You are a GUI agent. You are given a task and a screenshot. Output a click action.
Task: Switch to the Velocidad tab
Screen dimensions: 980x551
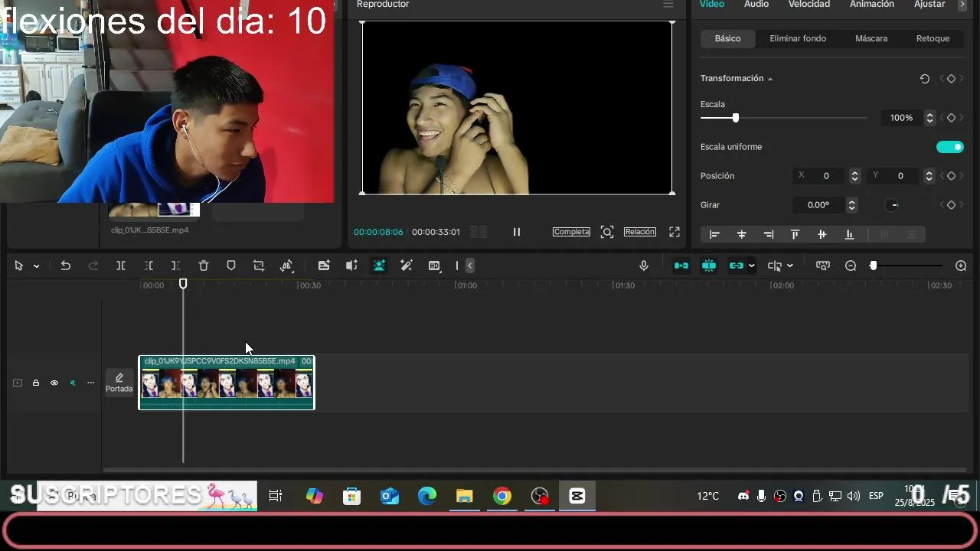pos(809,5)
